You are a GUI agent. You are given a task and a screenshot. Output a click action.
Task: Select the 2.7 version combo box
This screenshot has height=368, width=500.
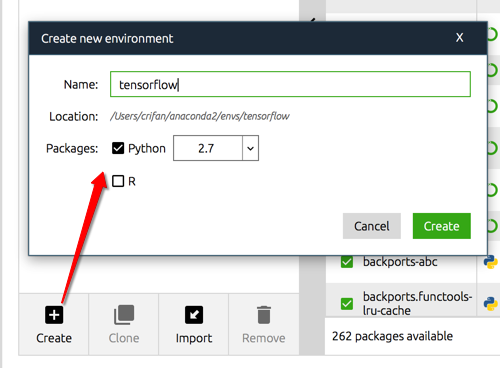click(216, 148)
